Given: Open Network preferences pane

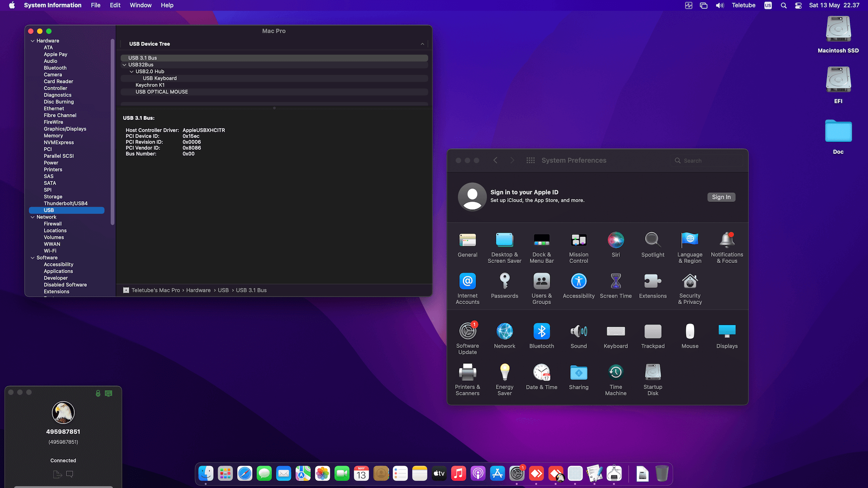Looking at the screenshot, I should click(x=505, y=337).
